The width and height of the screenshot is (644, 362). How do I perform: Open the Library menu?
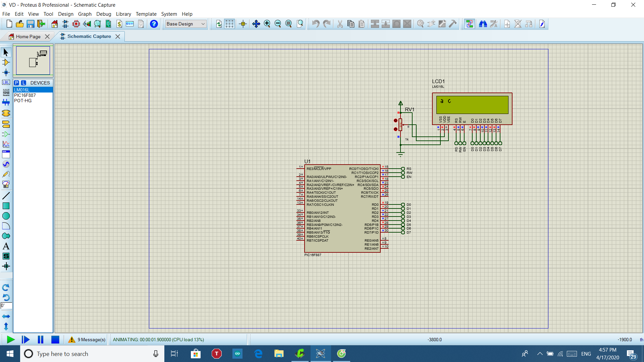point(123,14)
